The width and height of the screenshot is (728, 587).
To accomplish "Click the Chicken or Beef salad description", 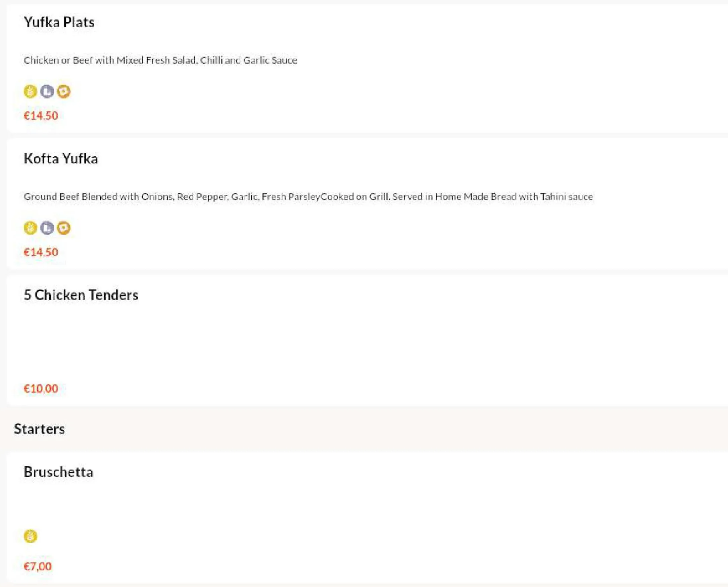I will pyautogui.click(x=160, y=60).
